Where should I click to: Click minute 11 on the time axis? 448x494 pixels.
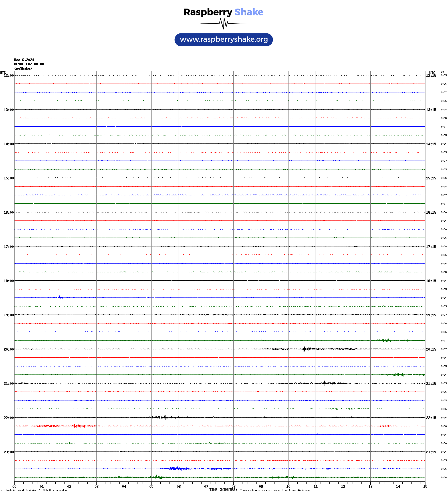click(x=316, y=487)
